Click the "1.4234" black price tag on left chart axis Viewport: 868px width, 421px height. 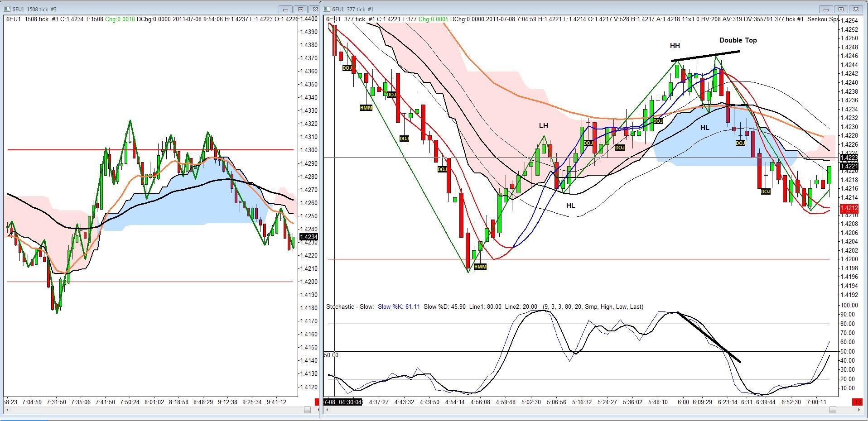click(x=309, y=237)
